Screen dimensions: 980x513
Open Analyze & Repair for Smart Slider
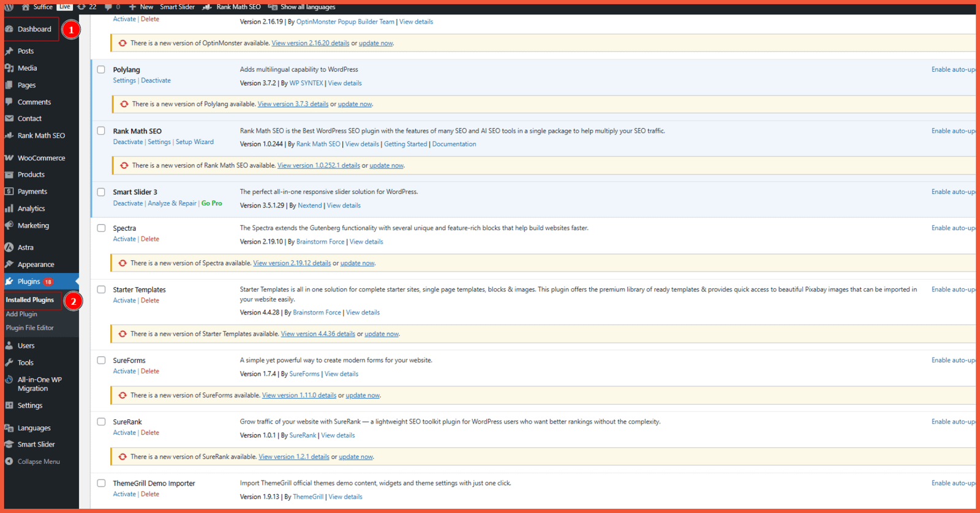pyautogui.click(x=172, y=203)
